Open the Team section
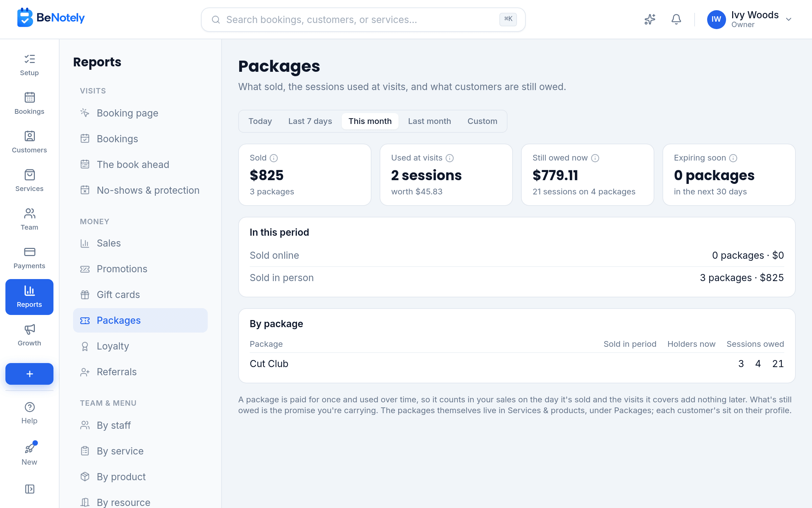The width and height of the screenshot is (812, 508). click(29, 219)
